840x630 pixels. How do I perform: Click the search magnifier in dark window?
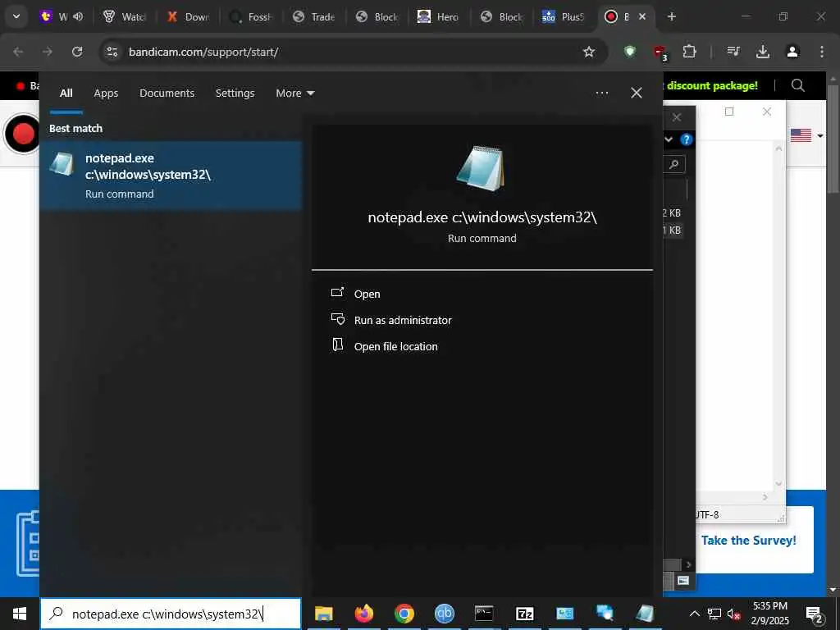(674, 164)
